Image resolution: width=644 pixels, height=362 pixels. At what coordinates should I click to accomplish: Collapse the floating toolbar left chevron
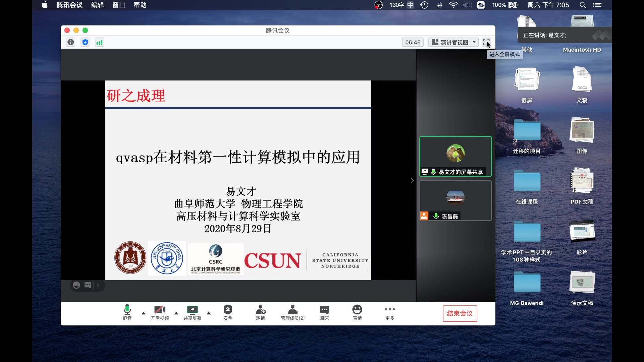(x=98, y=285)
